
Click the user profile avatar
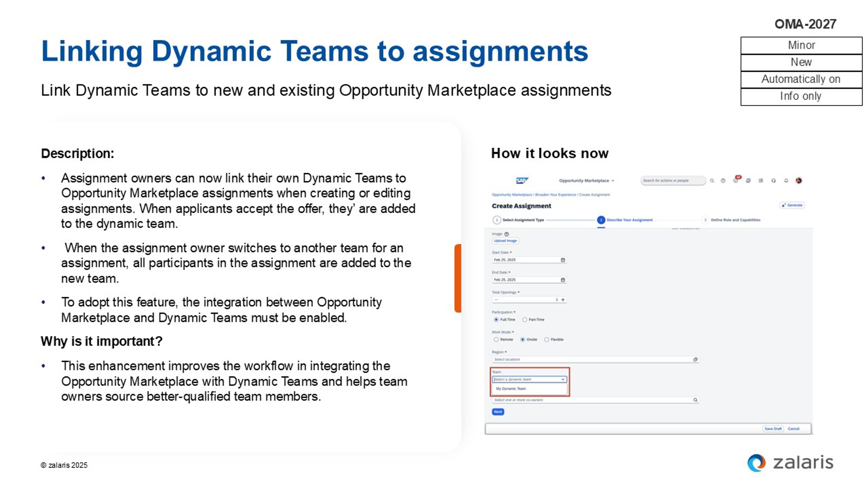(x=799, y=181)
